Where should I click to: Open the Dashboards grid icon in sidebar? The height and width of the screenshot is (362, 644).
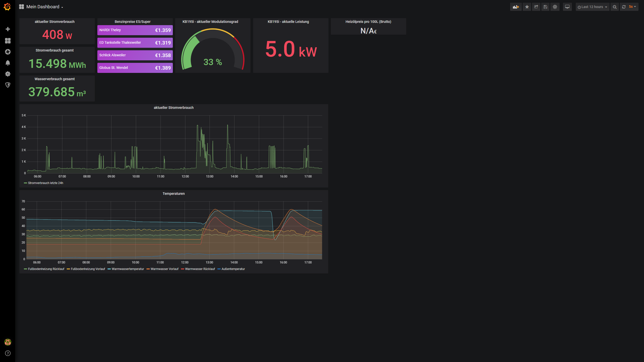tap(8, 41)
